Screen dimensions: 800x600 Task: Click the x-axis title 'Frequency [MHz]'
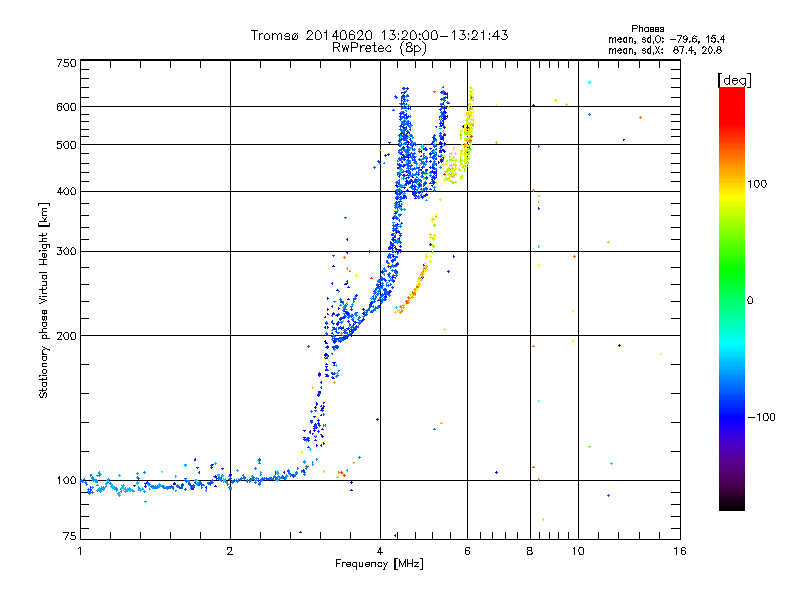pos(379,564)
